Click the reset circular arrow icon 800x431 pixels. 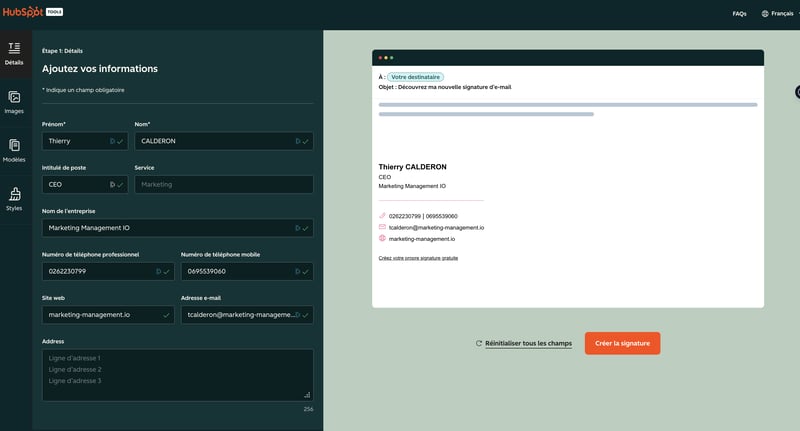pyautogui.click(x=479, y=343)
